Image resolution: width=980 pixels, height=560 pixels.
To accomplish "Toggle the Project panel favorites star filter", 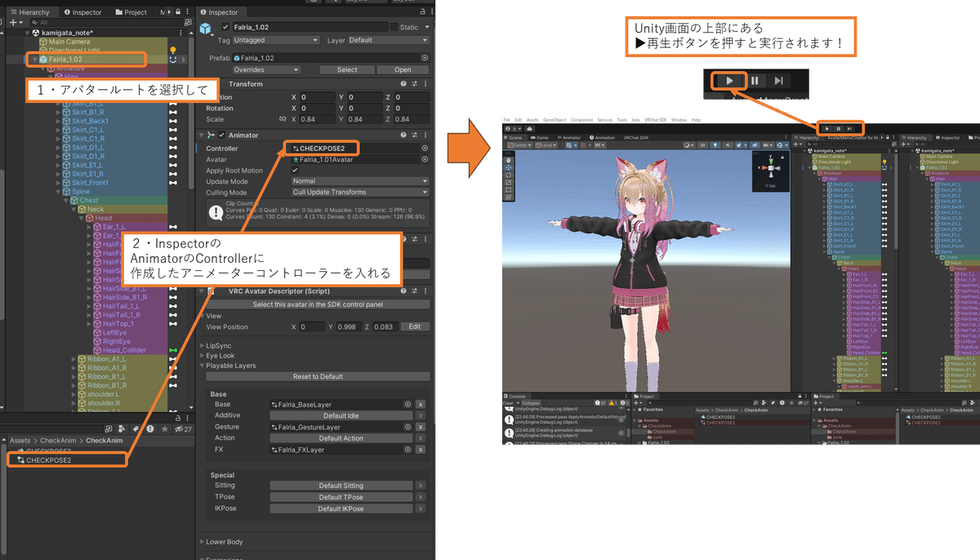I will pos(164,429).
